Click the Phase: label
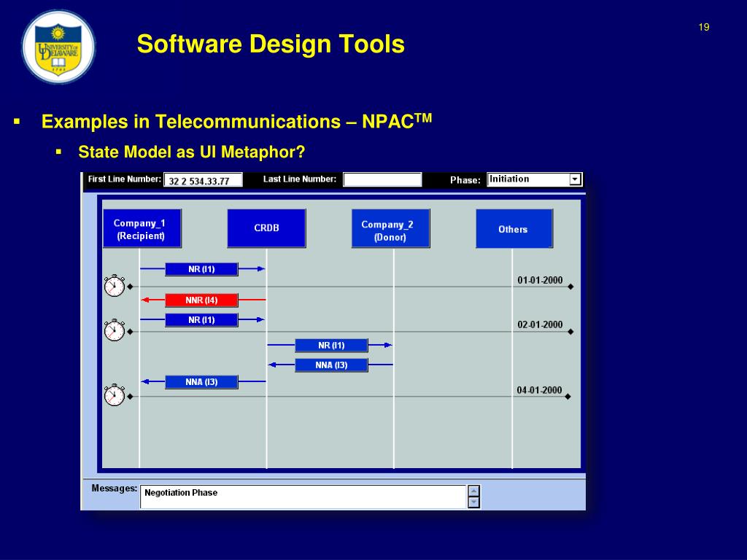The image size is (747, 560). coord(465,180)
